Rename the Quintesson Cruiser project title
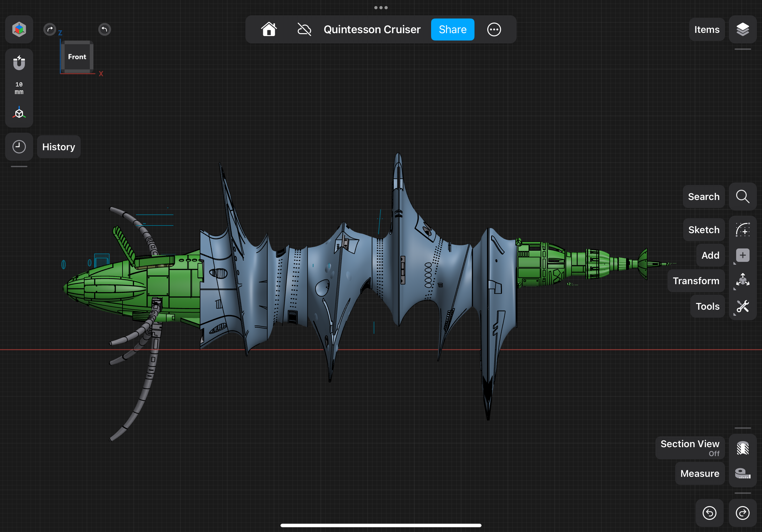762x532 pixels. [x=372, y=29]
